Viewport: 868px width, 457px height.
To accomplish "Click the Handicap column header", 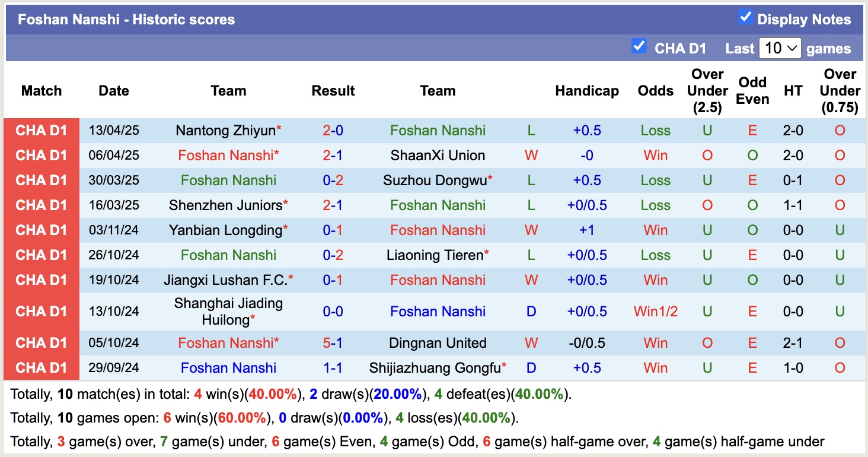I will click(587, 91).
